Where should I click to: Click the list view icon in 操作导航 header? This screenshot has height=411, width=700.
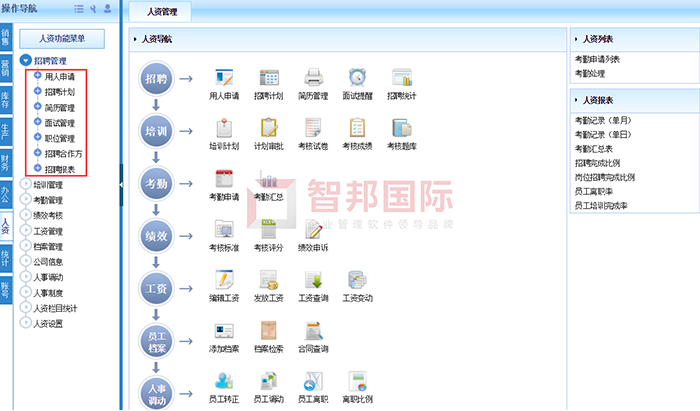coord(79,8)
